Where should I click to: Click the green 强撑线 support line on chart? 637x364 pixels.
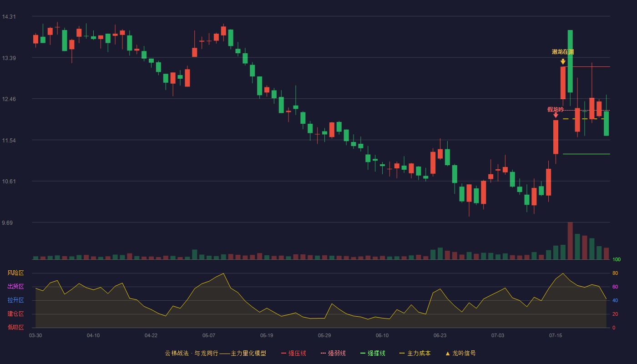tap(586, 154)
